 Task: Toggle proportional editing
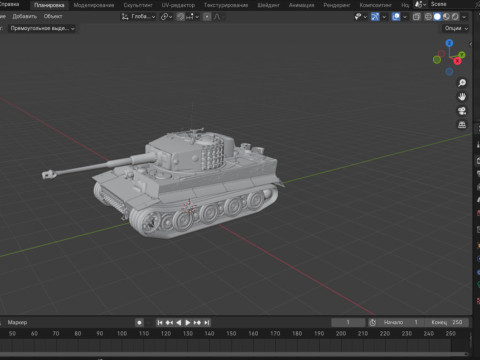pos(207,17)
